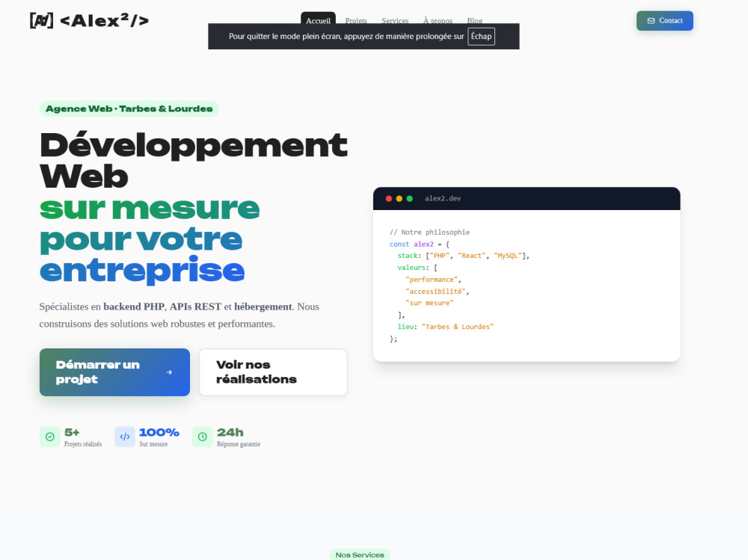Click the Réponse garantie label
This screenshot has height=560, width=748.
pos(239,444)
